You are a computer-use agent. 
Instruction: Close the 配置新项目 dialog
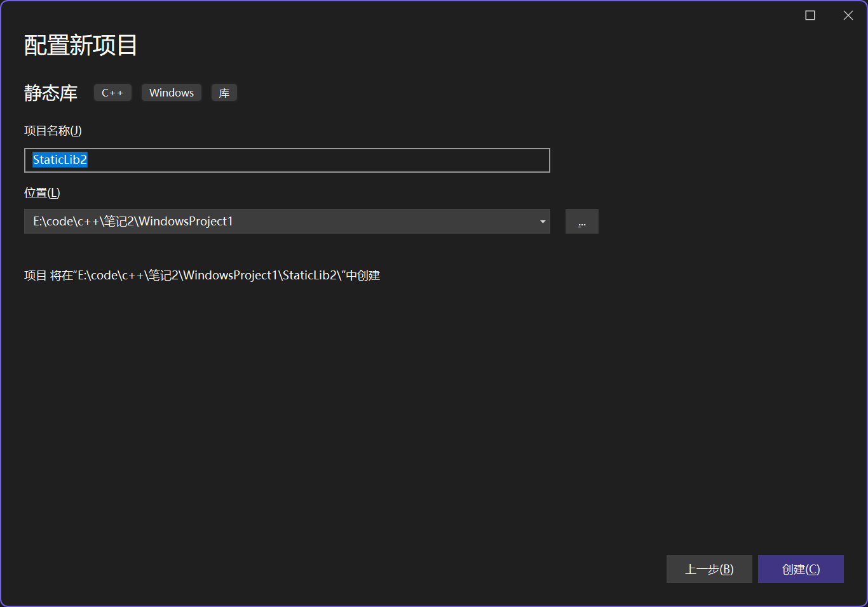[848, 15]
